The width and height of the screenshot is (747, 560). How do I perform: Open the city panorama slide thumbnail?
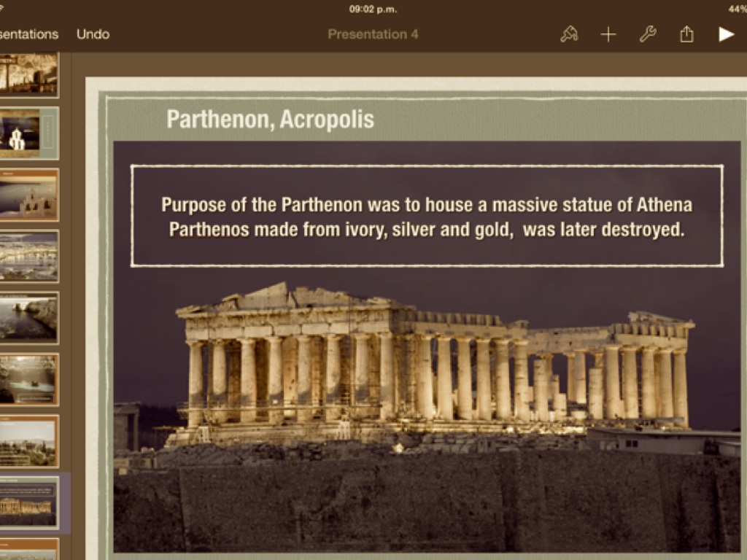(28, 257)
